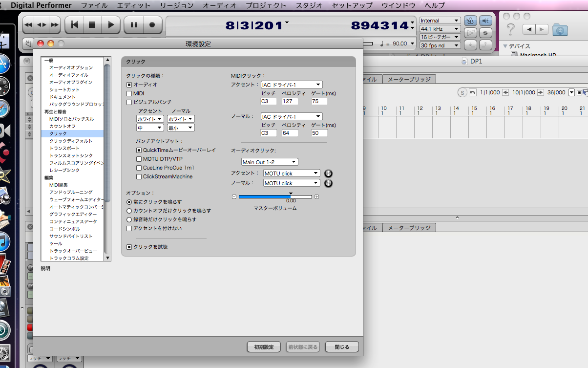Enable the ビジュアルパンチ checkbox
This screenshot has height=368, width=588.
(x=129, y=102)
